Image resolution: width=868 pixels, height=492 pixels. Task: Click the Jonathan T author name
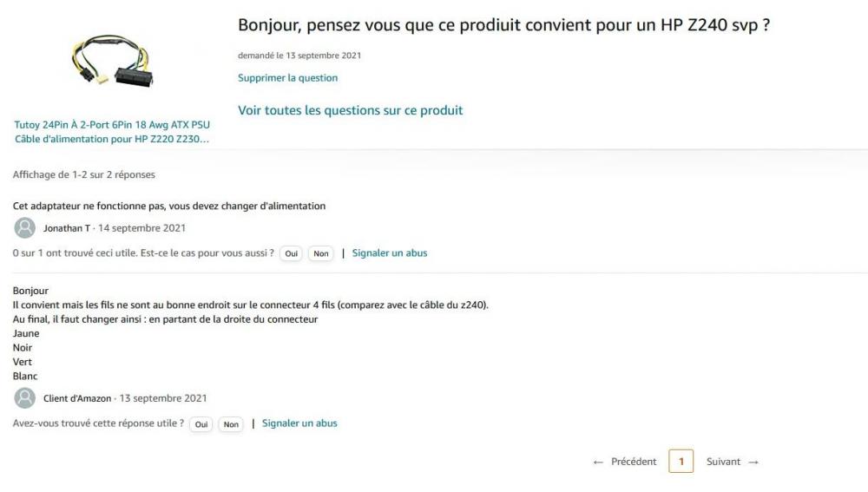click(x=66, y=228)
